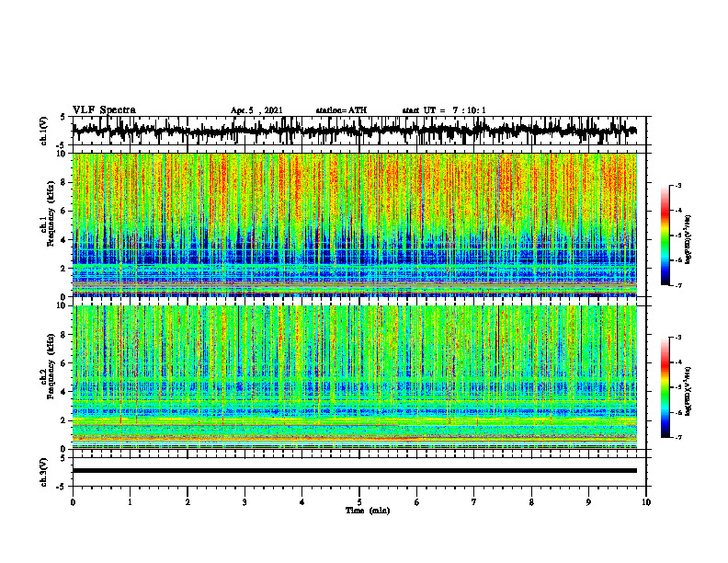Click the "4" kHz tick of ch.2 spectrogram
The height and width of the screenshot is (563, 728).
tap(65, 392)
